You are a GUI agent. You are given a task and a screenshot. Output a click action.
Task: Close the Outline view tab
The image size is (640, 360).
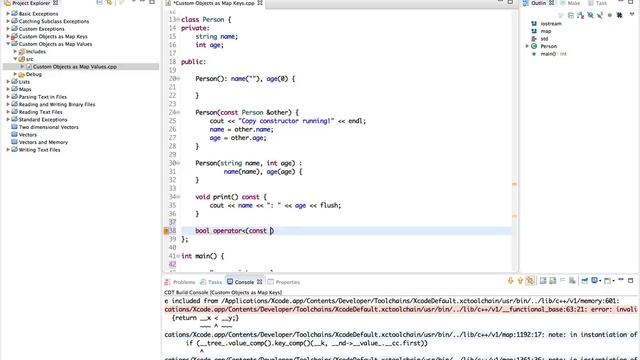pyautogui.click(x=551, y=3)
